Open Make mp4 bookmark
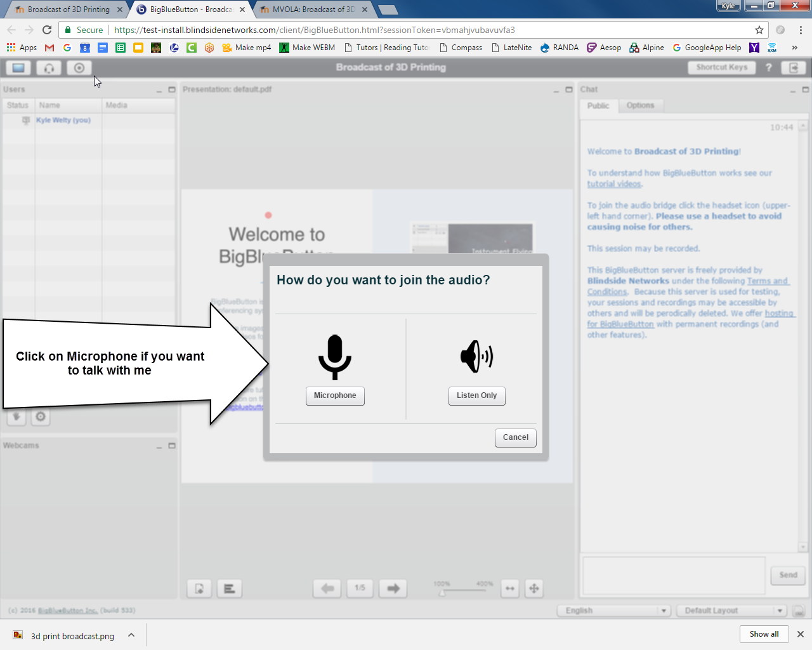Viewport: 812px width, 650px height. coord(247,48)
